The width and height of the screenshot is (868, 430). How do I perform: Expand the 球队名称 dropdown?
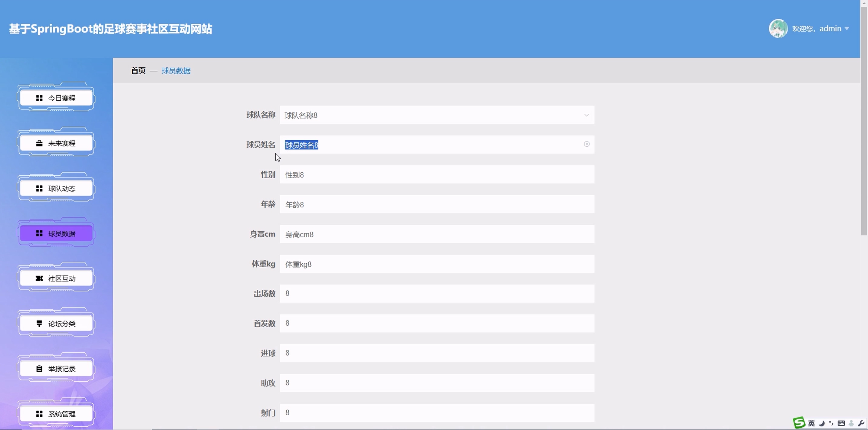point(586,115)
